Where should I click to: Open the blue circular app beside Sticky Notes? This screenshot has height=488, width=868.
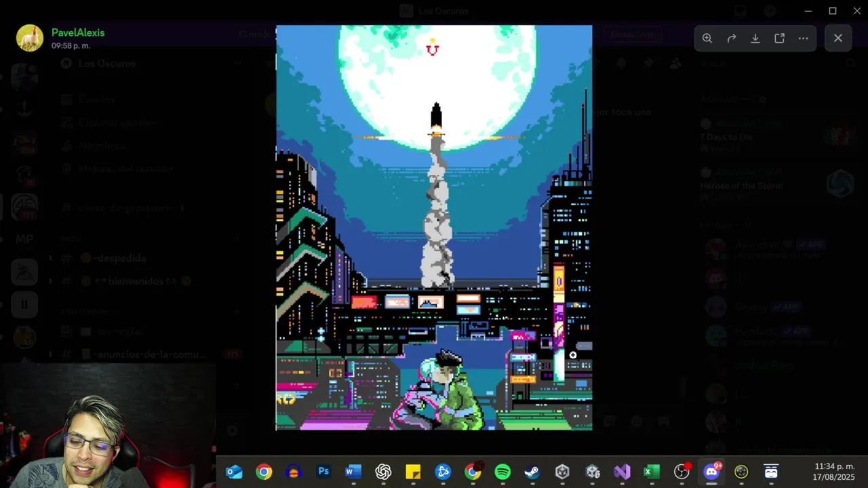click(x=443, y=472)
